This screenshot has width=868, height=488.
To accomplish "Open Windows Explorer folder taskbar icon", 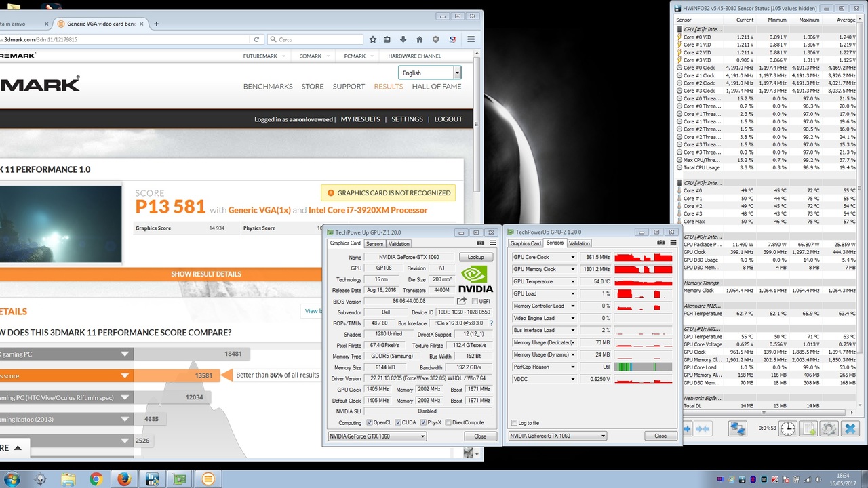I will pyautogui.click(x=68, y=479).
